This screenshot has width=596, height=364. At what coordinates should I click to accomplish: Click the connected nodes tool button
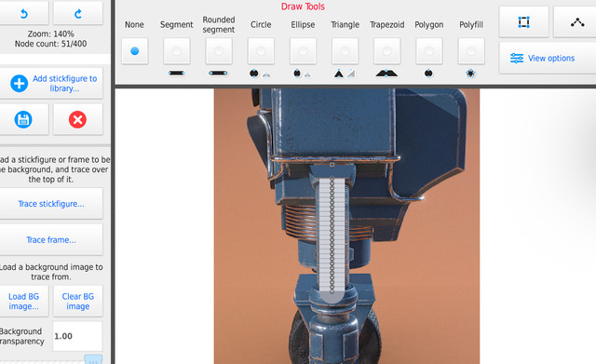pyautogui.click(x=577, y=22)
